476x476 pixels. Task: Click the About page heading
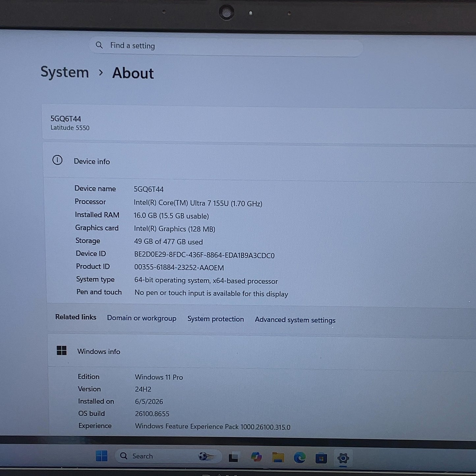click(x=133, y=73)
